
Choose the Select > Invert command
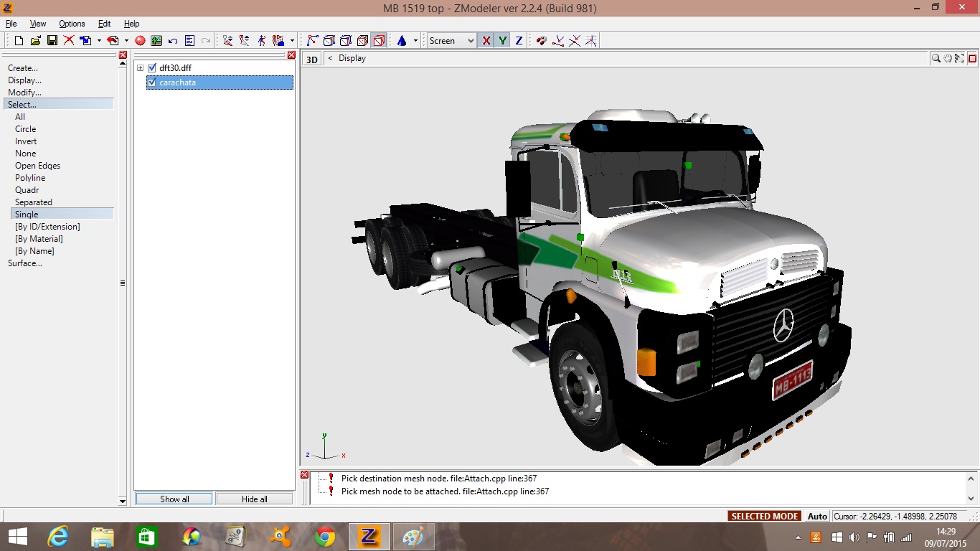pyautogui.click(x=26, y=141)
